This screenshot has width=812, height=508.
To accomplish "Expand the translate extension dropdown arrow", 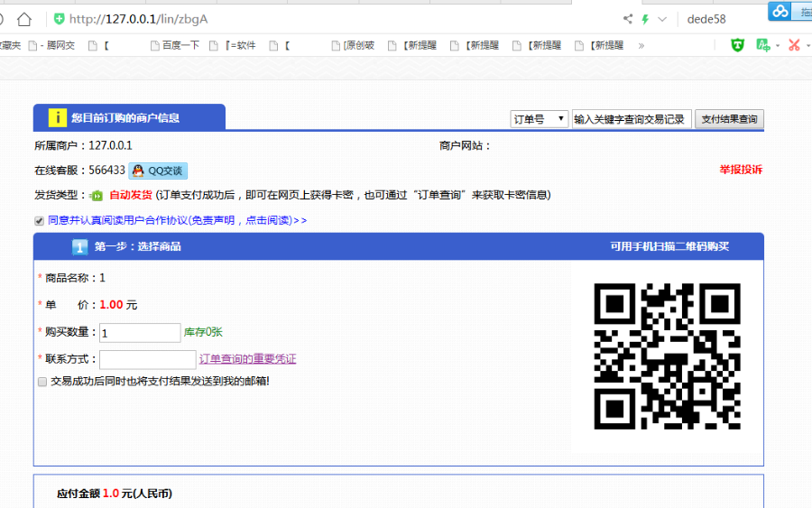I will (778, 46).
